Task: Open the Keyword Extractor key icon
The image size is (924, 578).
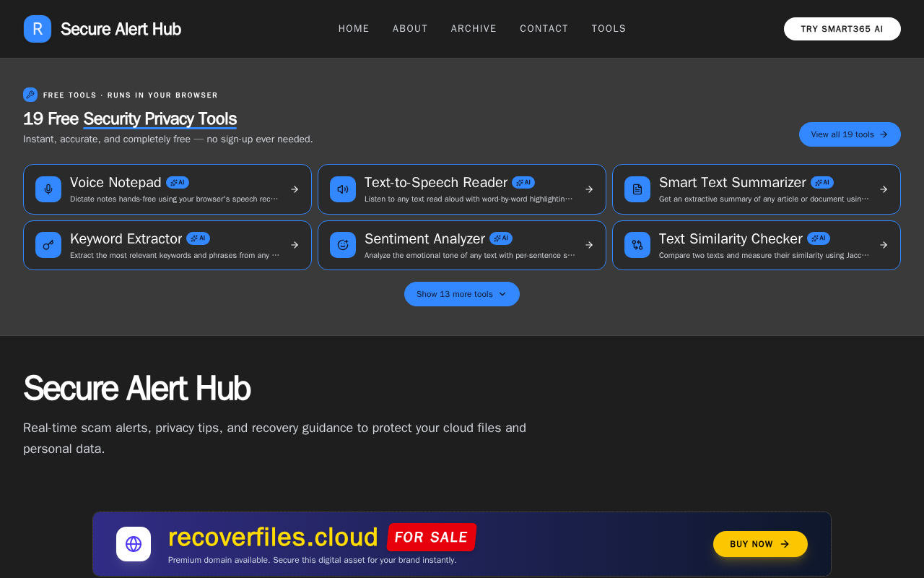Action: (48, 245)
